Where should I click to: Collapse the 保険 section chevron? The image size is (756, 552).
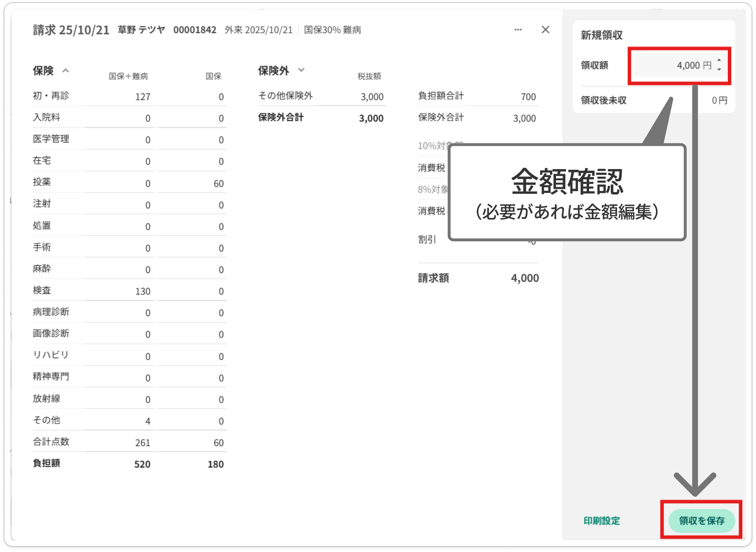(66, 70)
